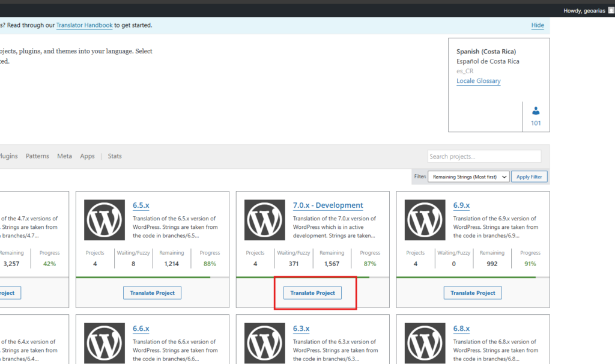
Task: Open the Remaining Strings filter dropdown
Action: [x=468, y=177]
